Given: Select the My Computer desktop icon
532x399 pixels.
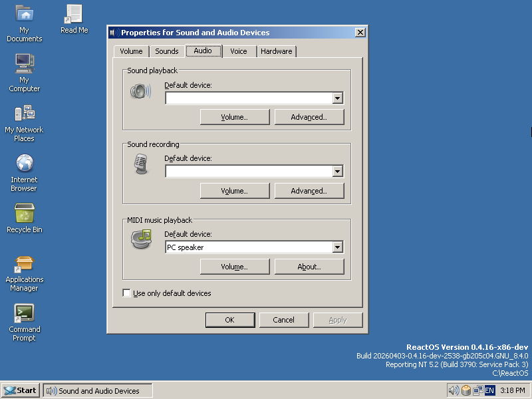Looking at the screenshot, I should point(24,73).
